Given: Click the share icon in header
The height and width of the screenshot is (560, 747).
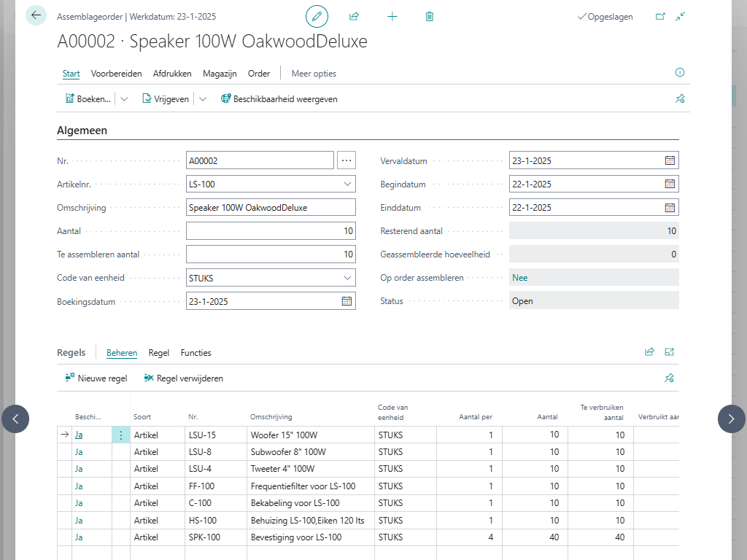Looking at the screenshot, I should (355, 16).
